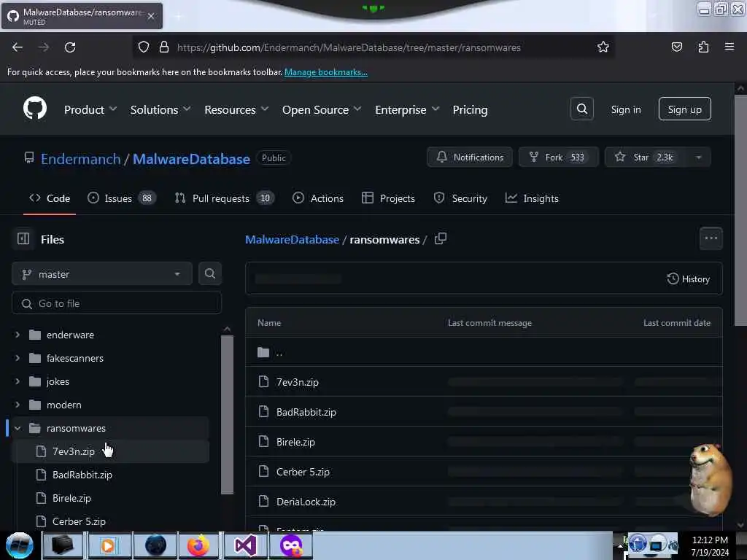Image resolution: width=747 pixels, height=560 pixels.
Task: Click Sign in
Action: [x=625, y=109]
